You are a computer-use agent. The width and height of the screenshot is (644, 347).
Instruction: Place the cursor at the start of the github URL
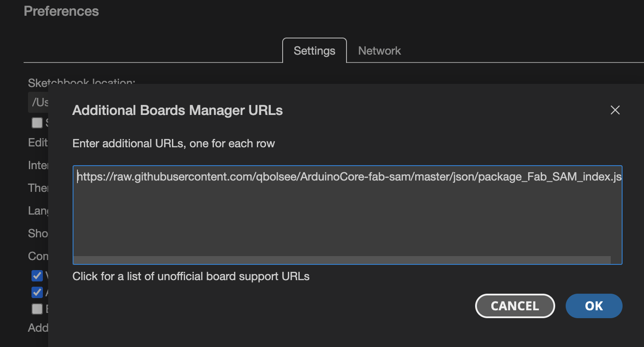tap(77, 177)
